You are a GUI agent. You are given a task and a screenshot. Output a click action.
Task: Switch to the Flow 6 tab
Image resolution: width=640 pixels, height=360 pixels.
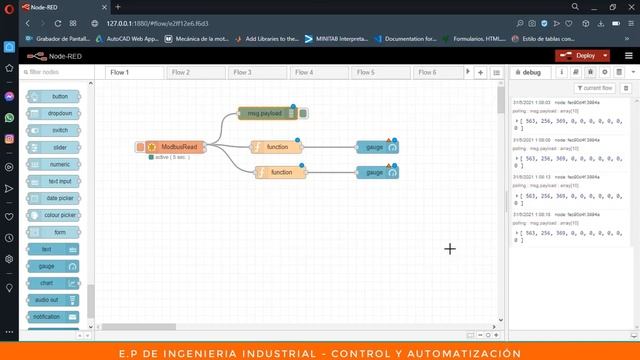(439, 72)
